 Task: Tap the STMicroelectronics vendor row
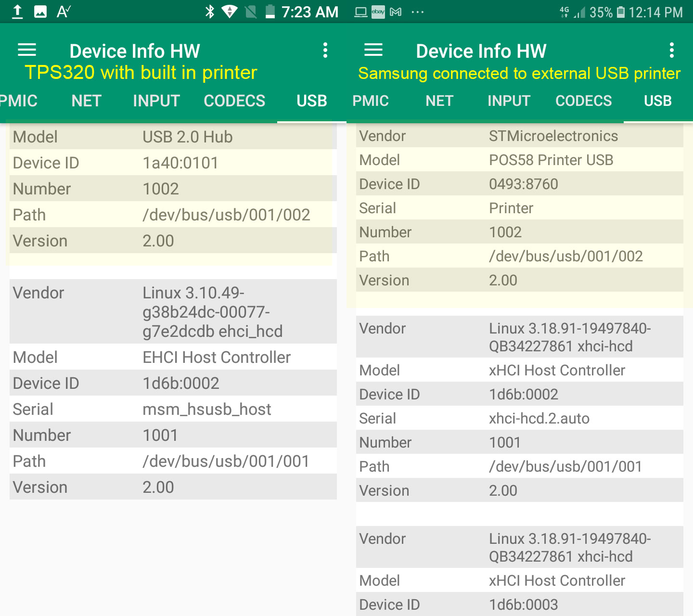(520, 136)
